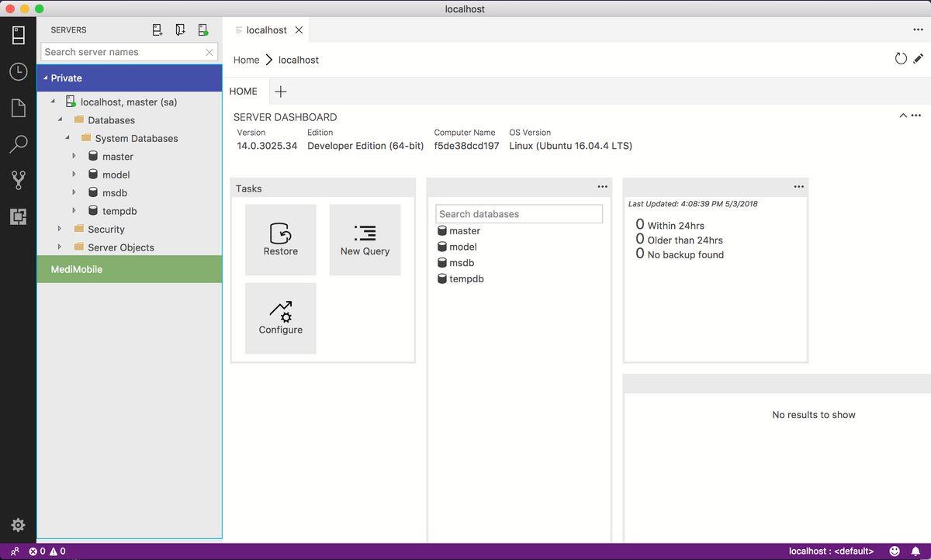
Task: Open the Extensions icon in activity bar
Action: pos(19,216)
